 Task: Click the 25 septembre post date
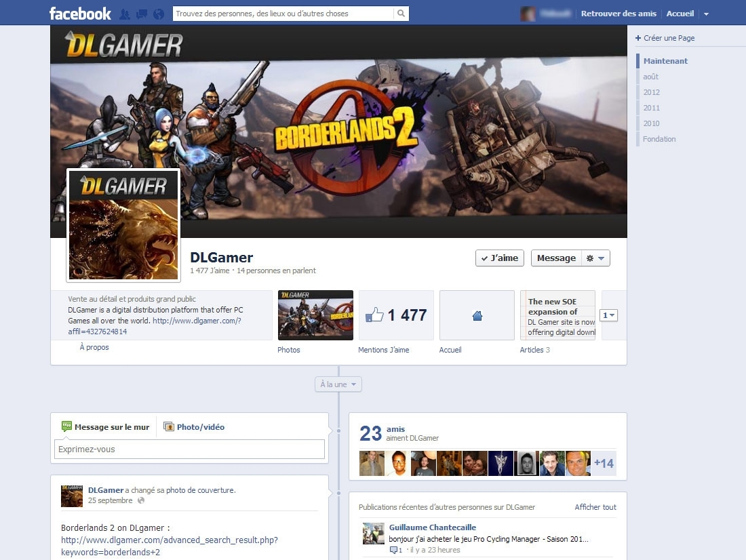click(111, 500)
